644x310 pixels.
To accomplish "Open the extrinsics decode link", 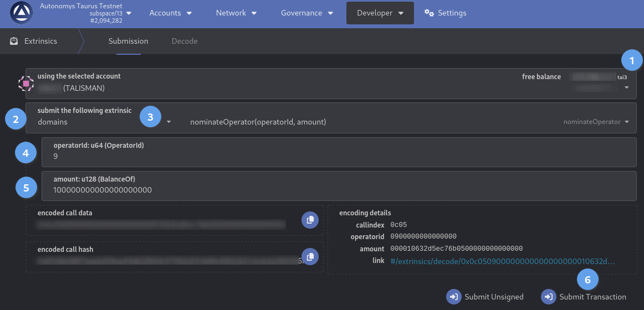I will (x=502, y=261).
